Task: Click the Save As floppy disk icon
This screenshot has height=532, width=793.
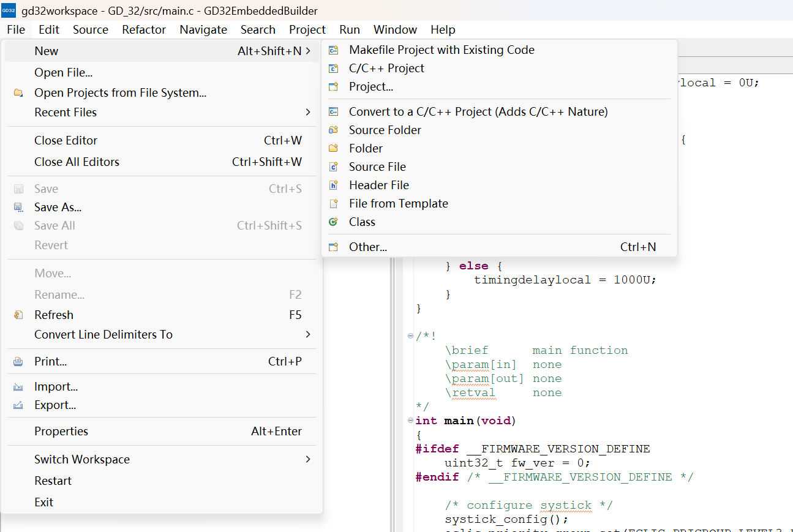Action: tap(18, 208)
